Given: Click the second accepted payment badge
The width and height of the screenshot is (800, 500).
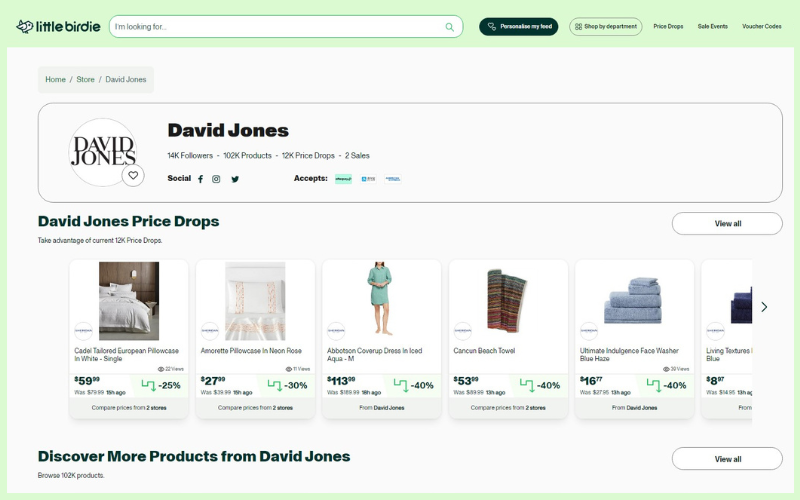Looking at the screenshot, I should pos(368,179).
